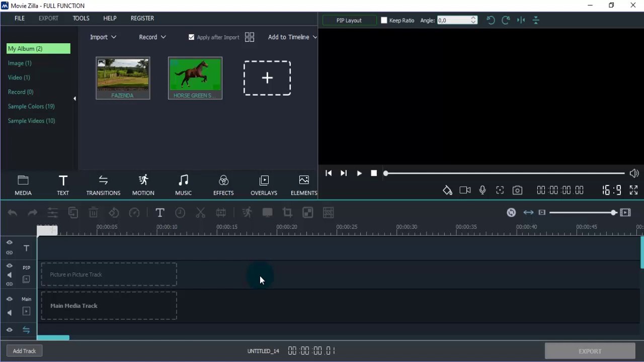Screen dimensions: 644x362
Task: Click the copy clip icon
Action: [x=73, y=213]
